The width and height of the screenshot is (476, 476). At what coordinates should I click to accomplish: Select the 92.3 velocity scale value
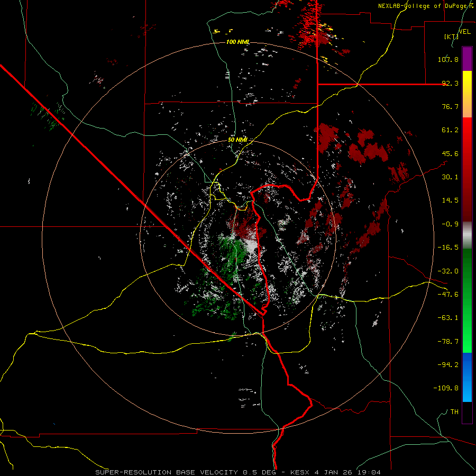450,83
